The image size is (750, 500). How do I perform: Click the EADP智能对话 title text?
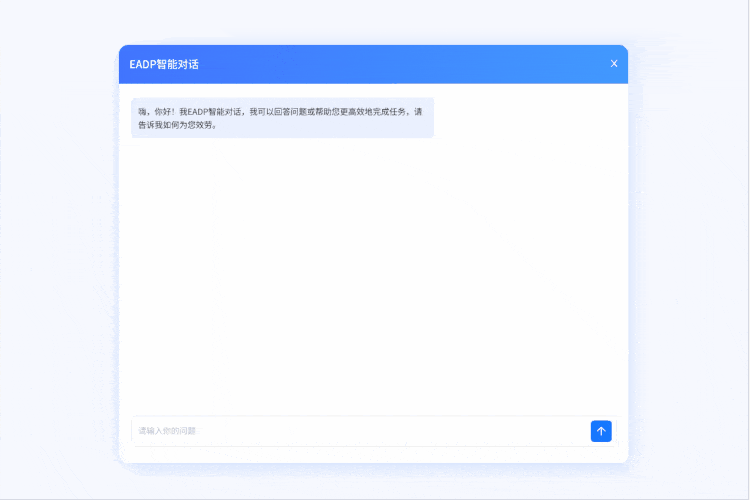click(x=164, y=64)
